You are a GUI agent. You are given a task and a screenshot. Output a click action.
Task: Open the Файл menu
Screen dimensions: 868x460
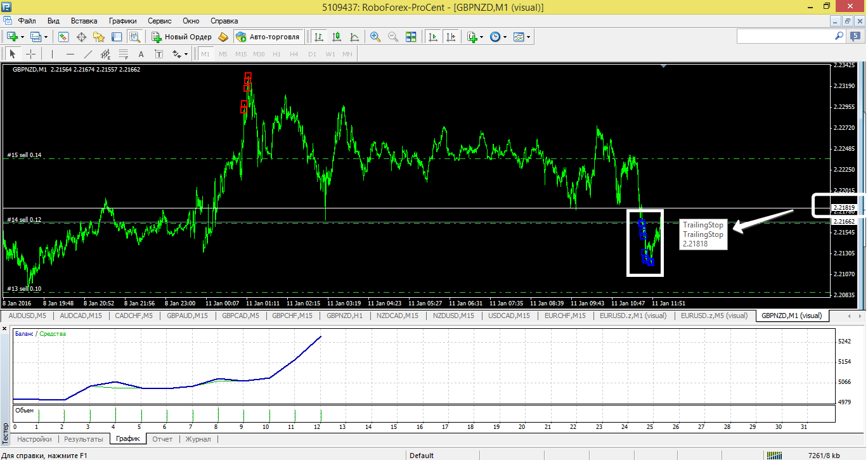click(27, 20)
